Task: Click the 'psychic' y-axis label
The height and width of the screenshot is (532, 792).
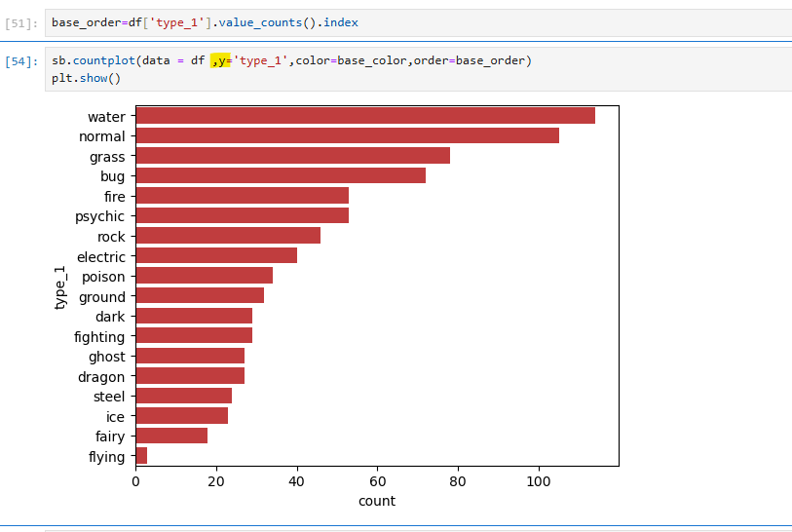Action: 99,216
